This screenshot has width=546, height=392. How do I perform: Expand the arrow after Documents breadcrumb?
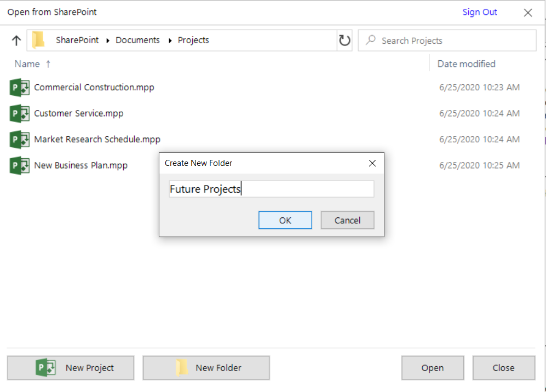click(x=170, y=41)
